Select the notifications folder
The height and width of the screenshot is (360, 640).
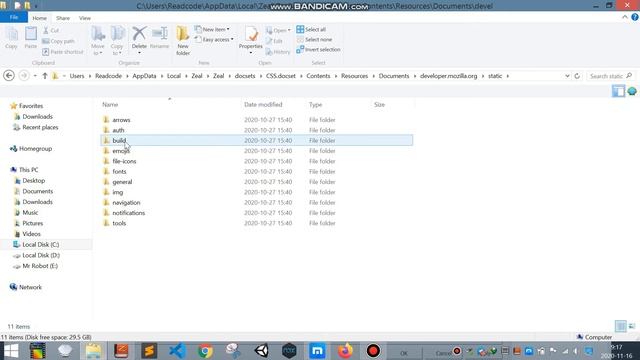(x=129, y=213)
